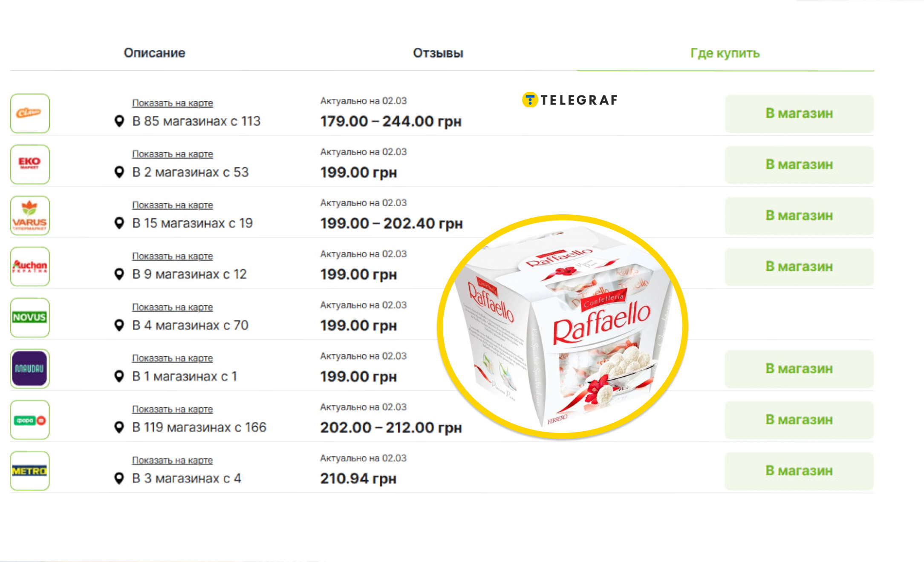Click the Raffaello product image
Image resolution: width=924 pixels, height=562 pixels.
[563, 326]
